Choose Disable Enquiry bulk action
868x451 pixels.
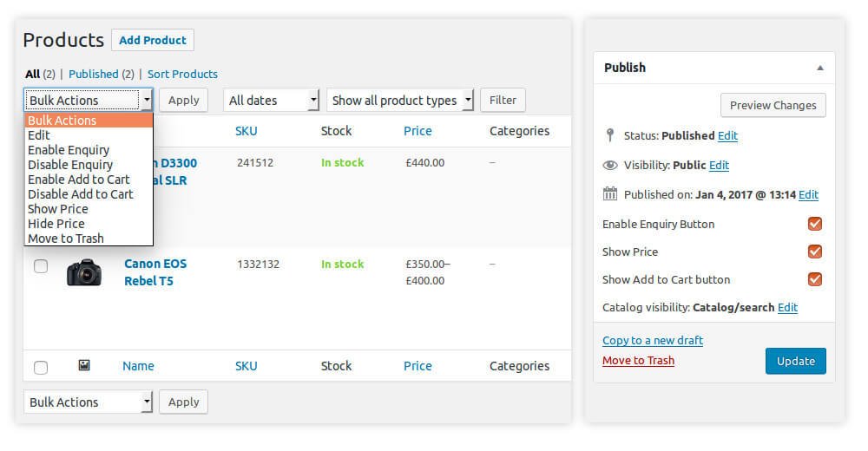tap(89, 165)
